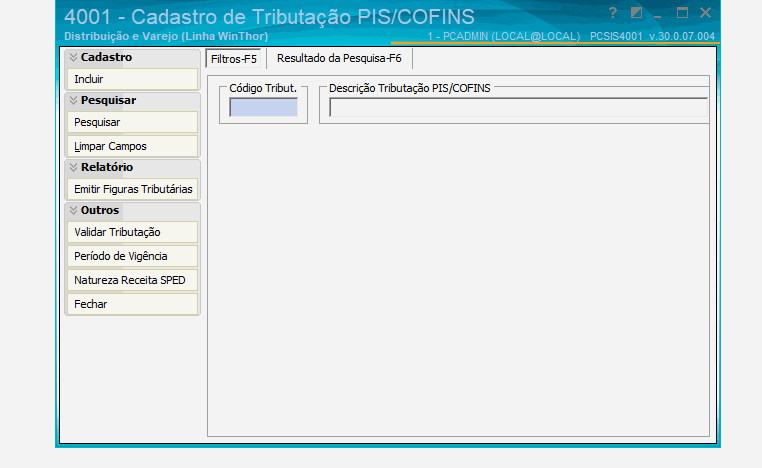Screen dimensions: 762x468
Task: Focus the Descrição Tributação PIS/COFINS field
Action: coord(519,107)
